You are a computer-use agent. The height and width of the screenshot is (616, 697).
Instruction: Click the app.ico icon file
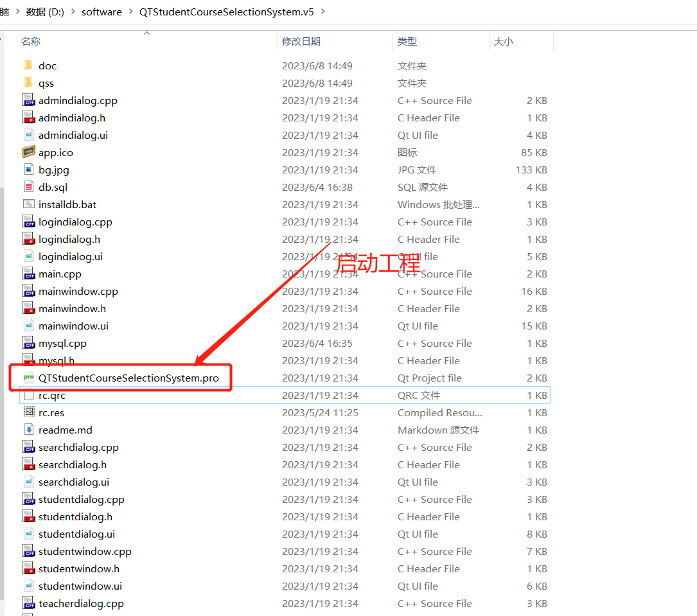point(29,152)
